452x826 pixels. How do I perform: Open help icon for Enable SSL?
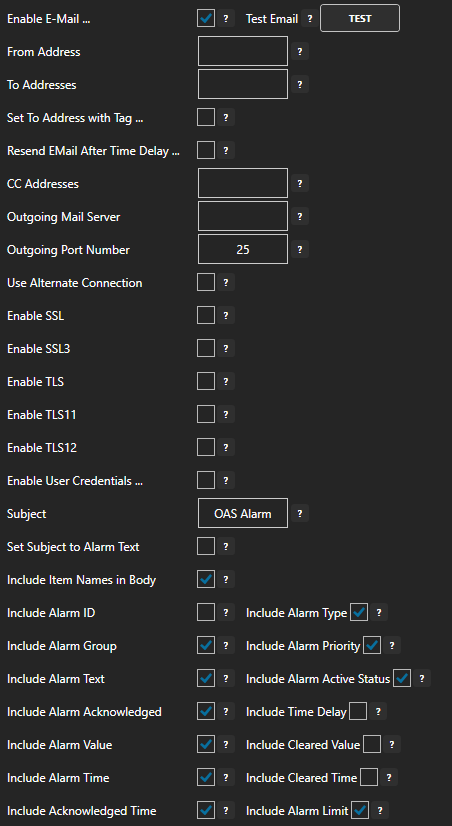(x=226, y=316)
